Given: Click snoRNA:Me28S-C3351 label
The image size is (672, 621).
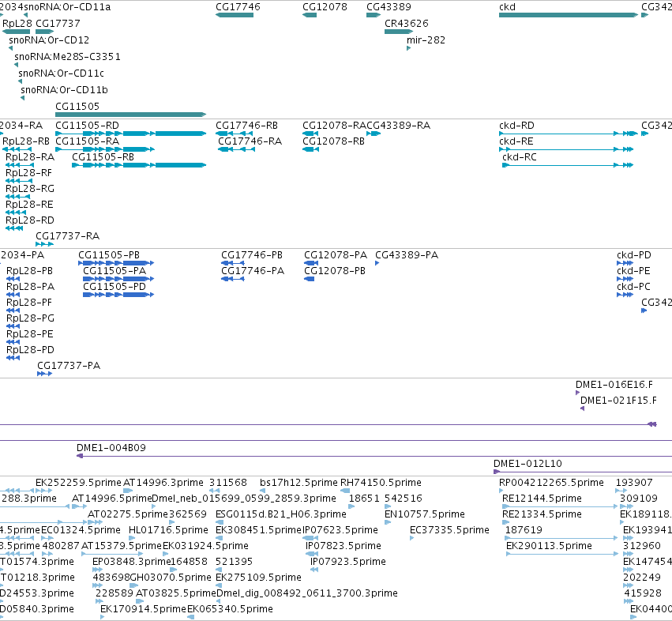Looking at the screenshot, I should click(x=67, y=57).
